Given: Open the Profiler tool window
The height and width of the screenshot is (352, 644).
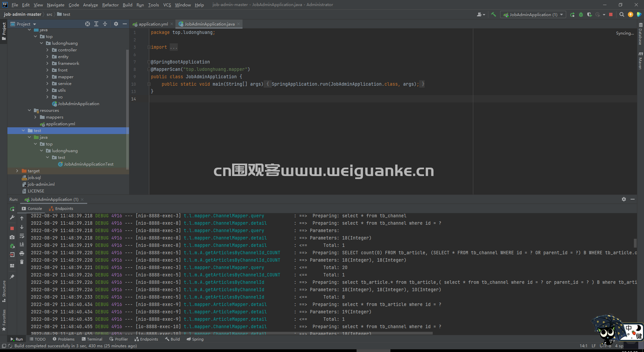Looking at the screenshot, I should 118,339.
